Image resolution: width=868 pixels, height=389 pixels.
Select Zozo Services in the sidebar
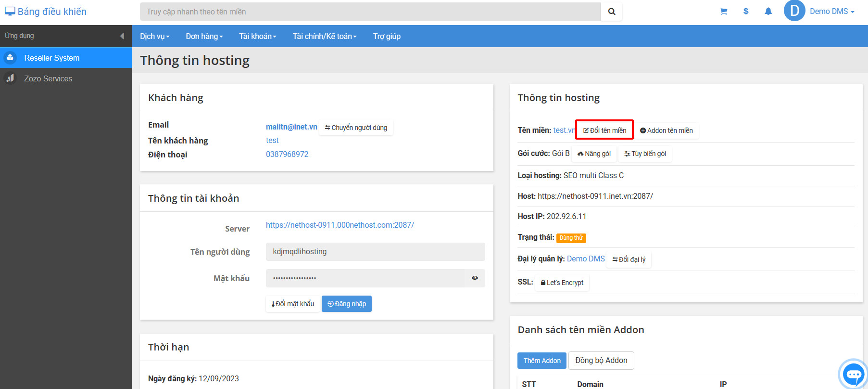[66, 78]
